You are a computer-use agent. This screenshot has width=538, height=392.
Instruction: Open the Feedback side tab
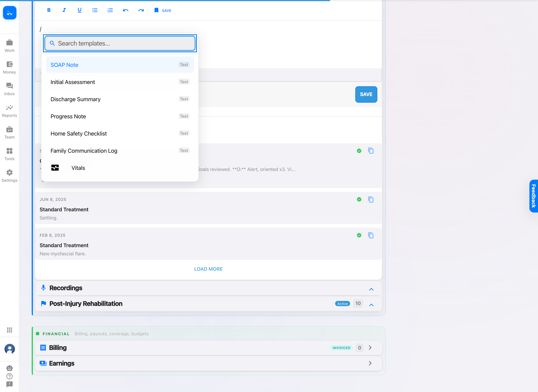534,196
